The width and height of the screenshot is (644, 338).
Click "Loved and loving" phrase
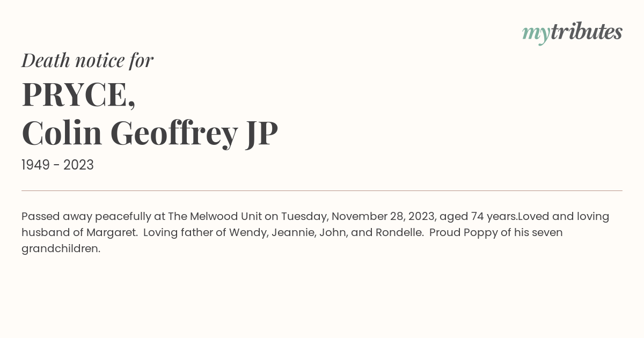pyautogui.click(x=563, y=217)
